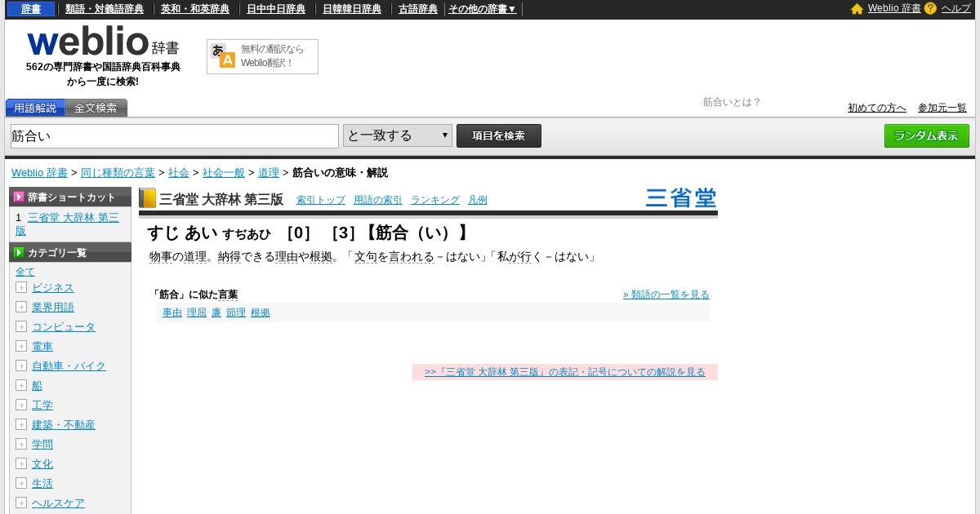Open 同じ種類の言葉 breadcrumb link
The width and height of the screenshot is (980, 514).
118,172
